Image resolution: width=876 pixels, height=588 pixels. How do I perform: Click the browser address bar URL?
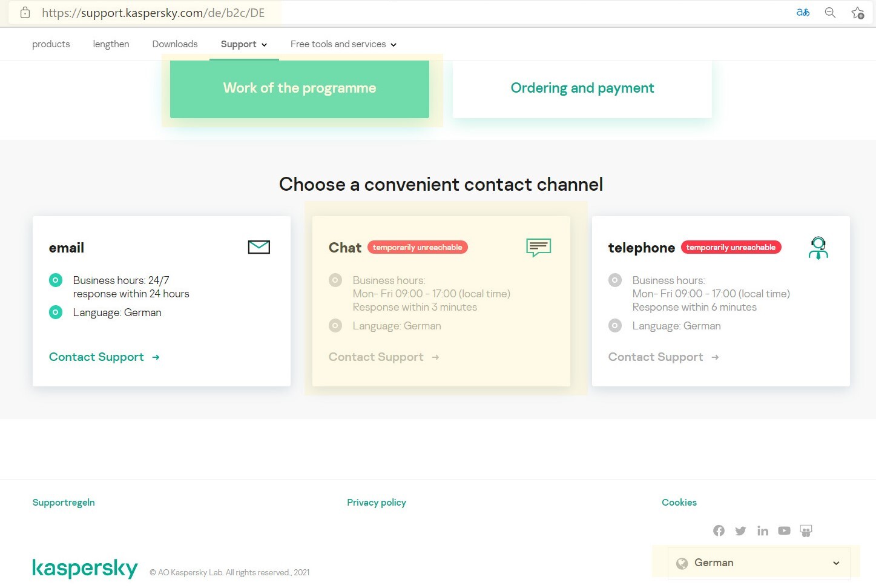153,13
